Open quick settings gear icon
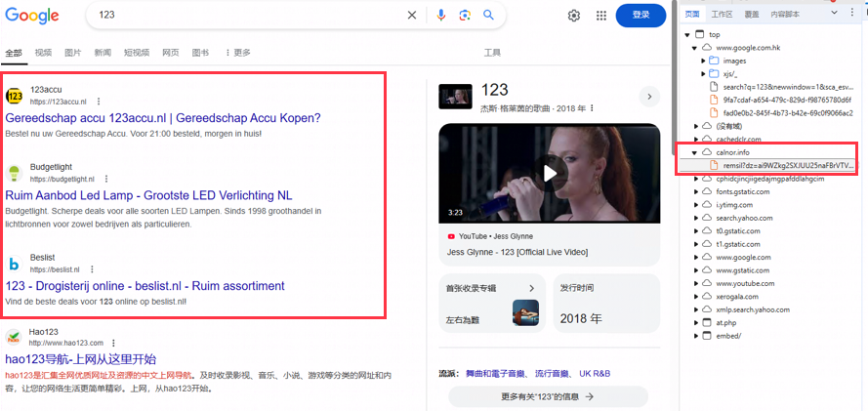 pos(574,16)
